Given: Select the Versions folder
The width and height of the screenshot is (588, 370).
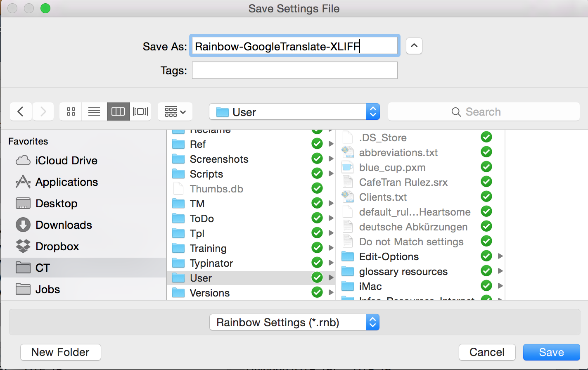Looking at the screenshot, I should (x=209, y=293).
